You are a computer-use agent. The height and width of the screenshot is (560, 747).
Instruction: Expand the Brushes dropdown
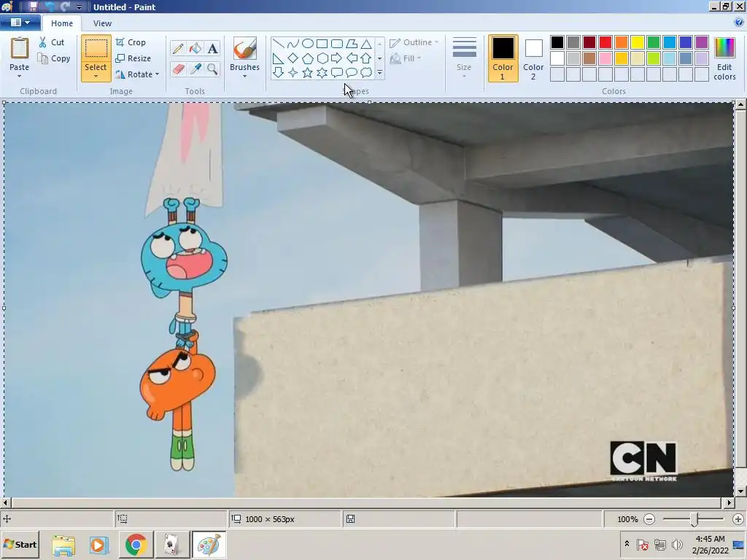click(x=244, y=76)
